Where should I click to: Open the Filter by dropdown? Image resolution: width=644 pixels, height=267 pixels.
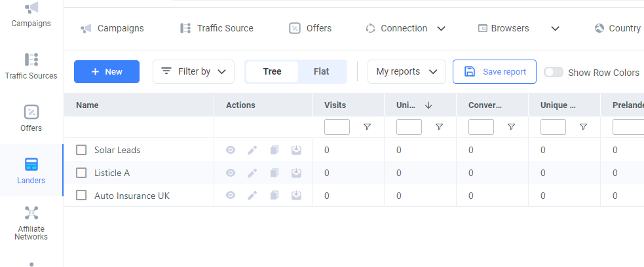[193, 72]
